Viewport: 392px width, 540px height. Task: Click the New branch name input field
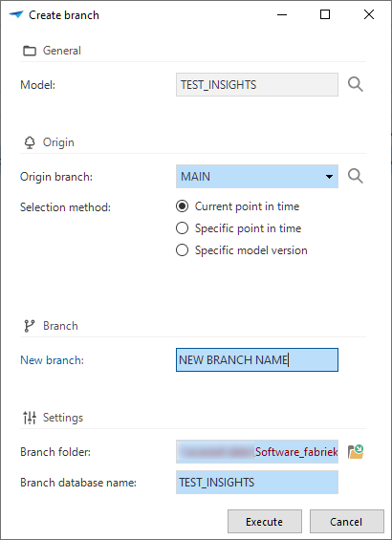tap(257, 360)
